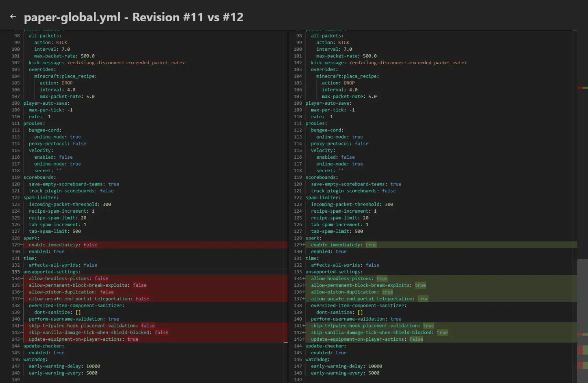The height and width of the screenshot is (383, 588).
Task: Go back using the arrow beside the title
Action: 13,17
